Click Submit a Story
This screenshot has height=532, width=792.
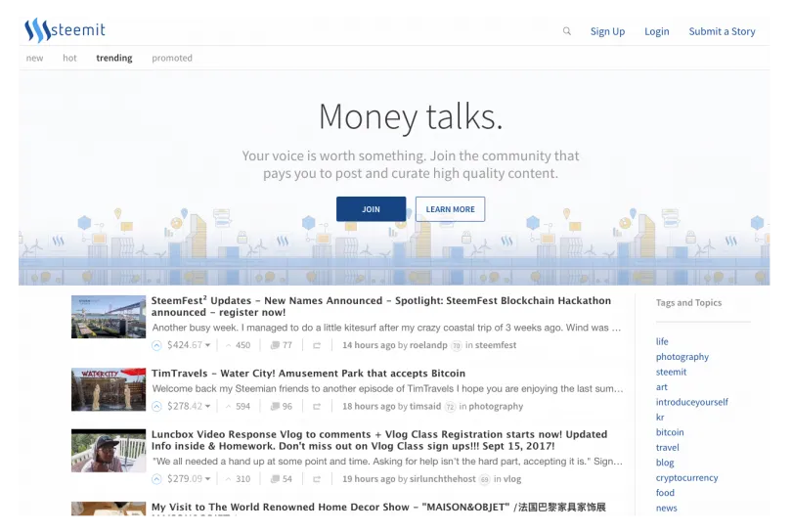[723, 31]
